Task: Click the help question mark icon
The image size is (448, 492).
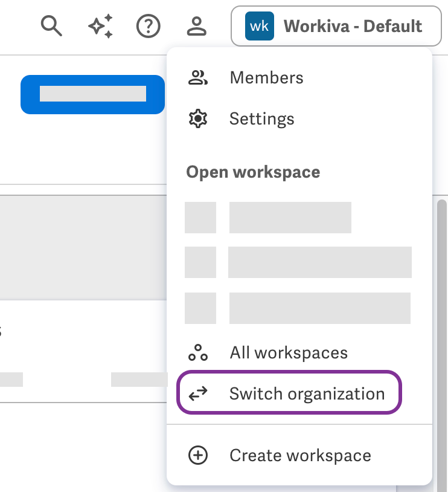Action: pyautogui.click(x=149, y=26)
